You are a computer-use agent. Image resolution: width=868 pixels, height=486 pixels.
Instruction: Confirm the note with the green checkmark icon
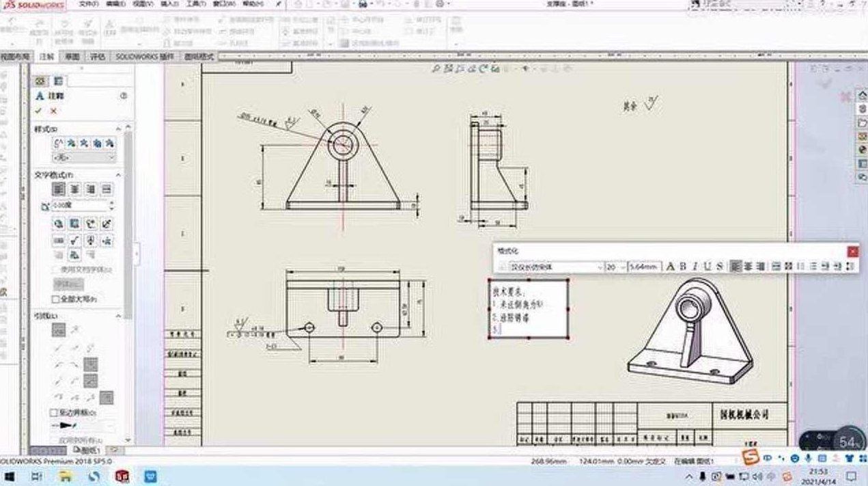point(39,111)
